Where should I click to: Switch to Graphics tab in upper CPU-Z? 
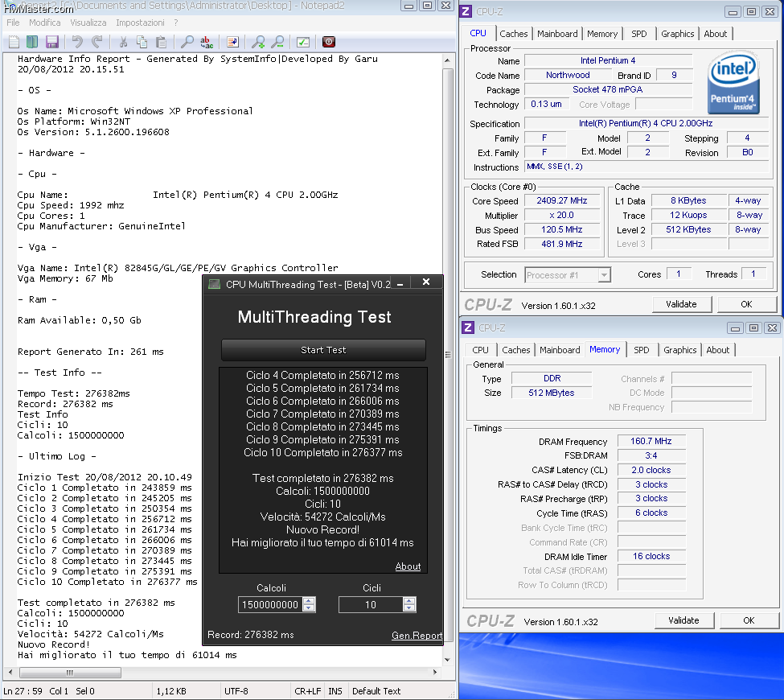point(678,34)
